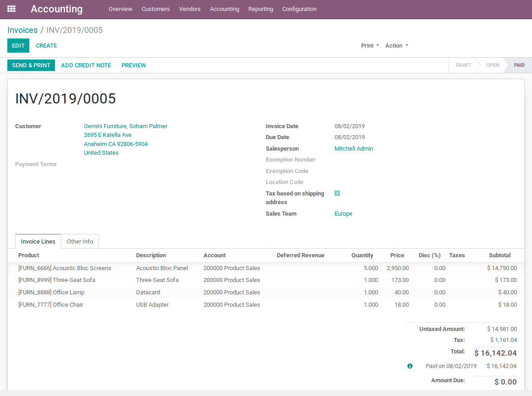This screenshot has height=396, width=532.
Task: Click the Europe sales team link
Action: tap(343, 214)
